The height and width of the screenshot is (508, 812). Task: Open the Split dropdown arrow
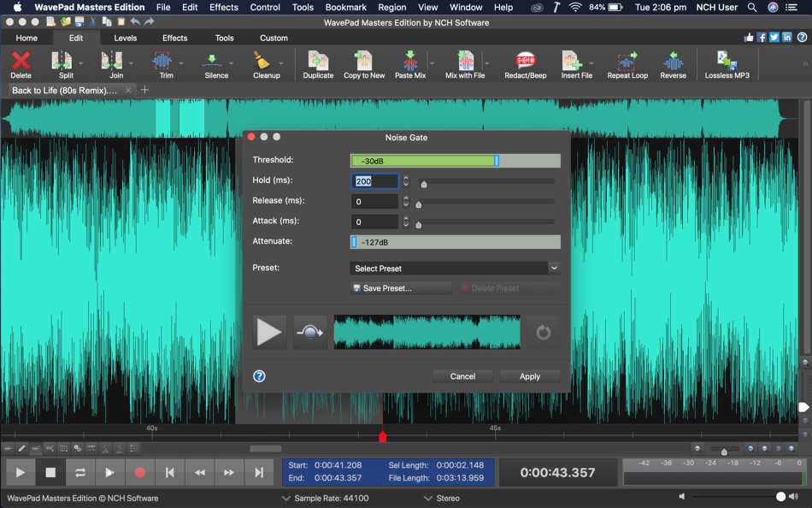pos(81,63)
